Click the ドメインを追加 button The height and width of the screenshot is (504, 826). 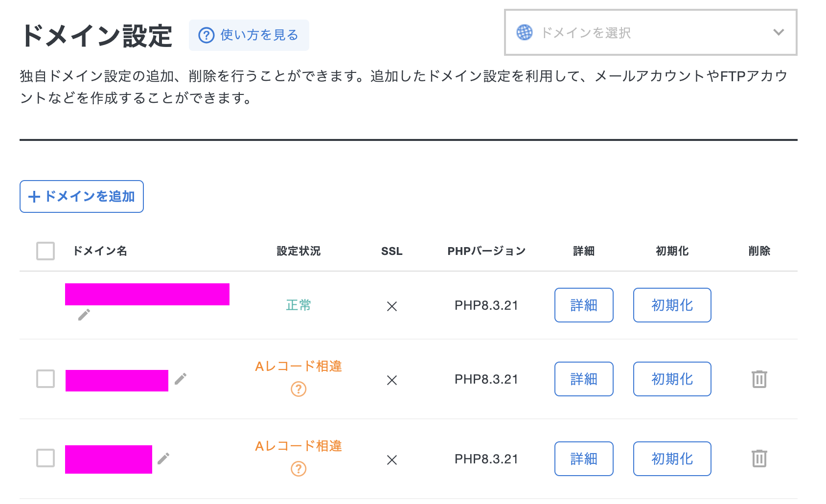pyautogui.click(x=82, y=197)
